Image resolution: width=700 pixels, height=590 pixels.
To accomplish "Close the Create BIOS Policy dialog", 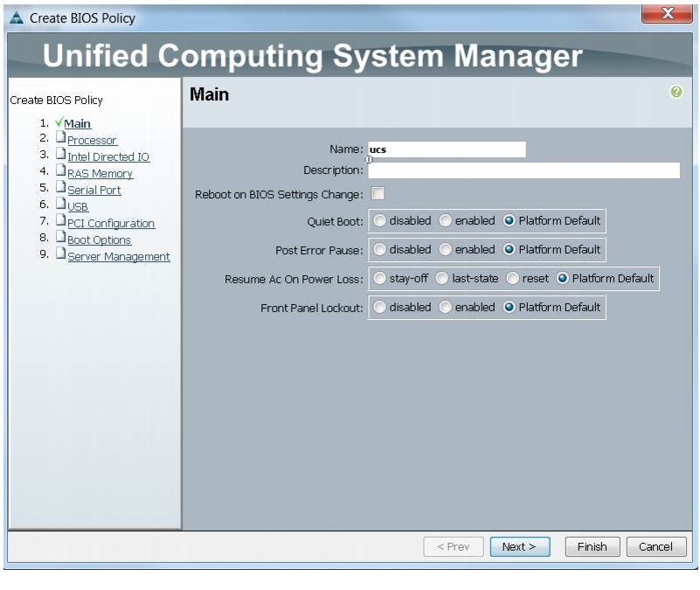I will click(x=667, y=13).
